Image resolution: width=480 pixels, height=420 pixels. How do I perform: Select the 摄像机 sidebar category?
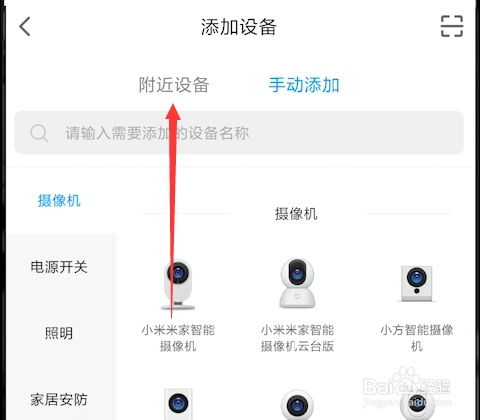coord(59,201)
